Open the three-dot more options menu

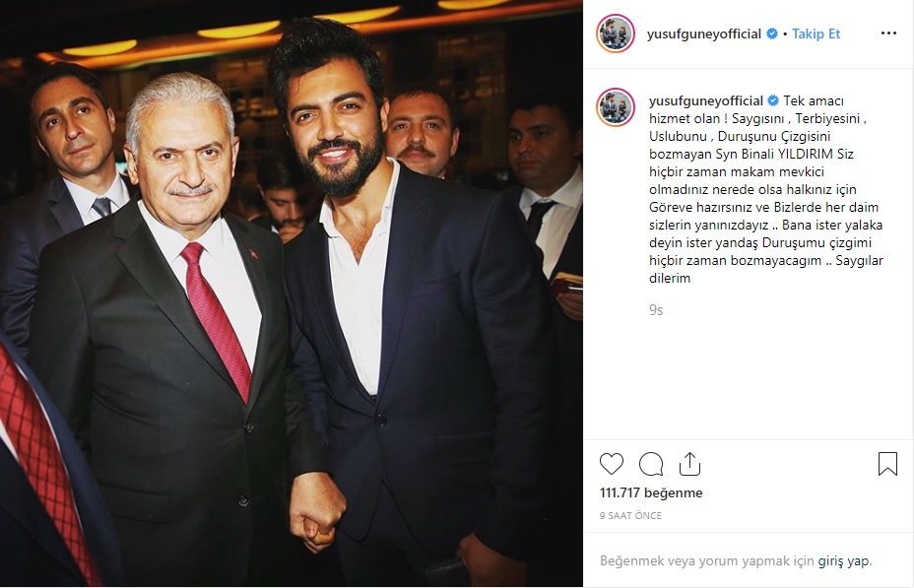(x=888, y=33)
